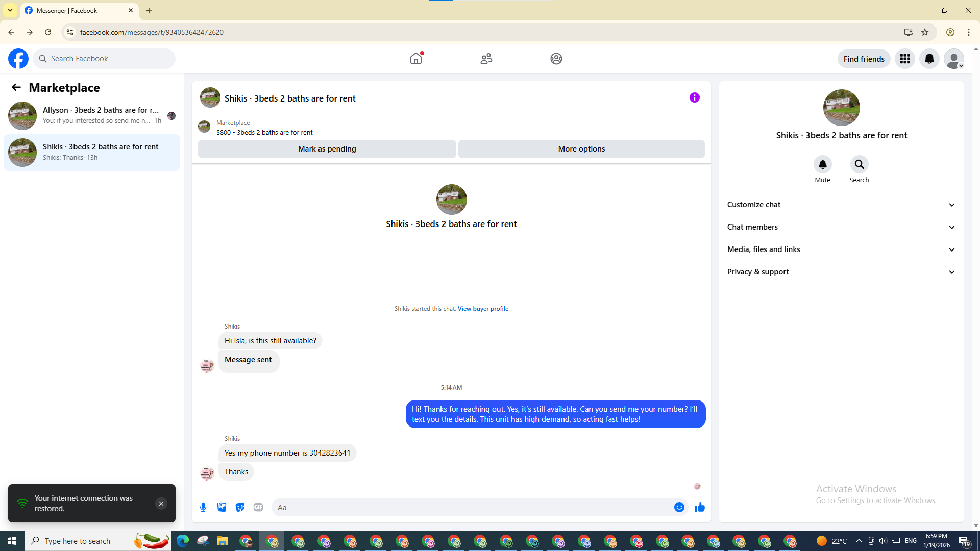Open the sticker picker
Viewport: 980px width, 551px height.
(240, 507)
